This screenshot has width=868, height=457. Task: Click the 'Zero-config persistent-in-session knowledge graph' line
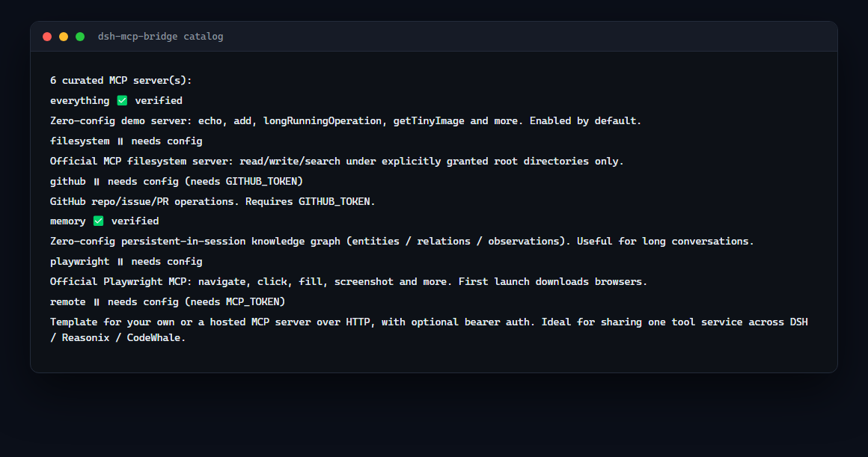402,242
